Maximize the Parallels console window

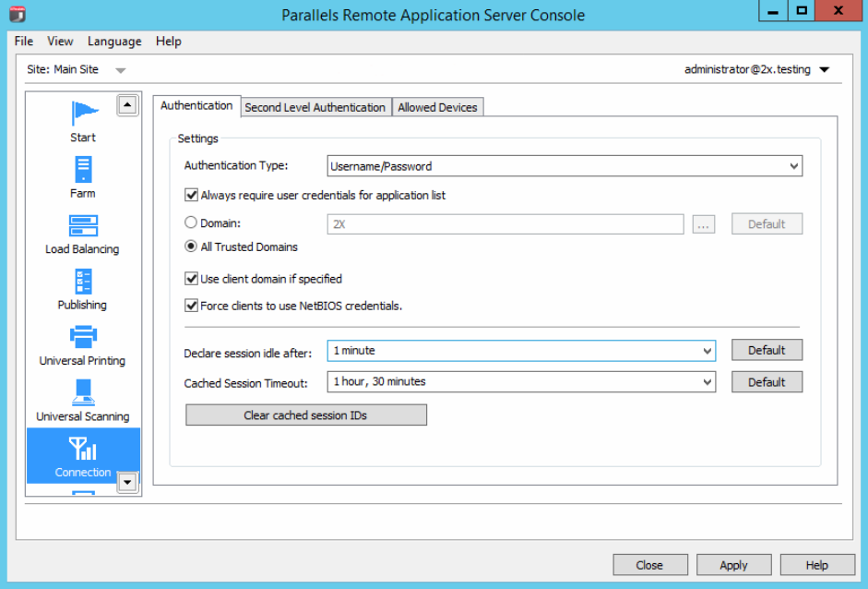(802, 11)
